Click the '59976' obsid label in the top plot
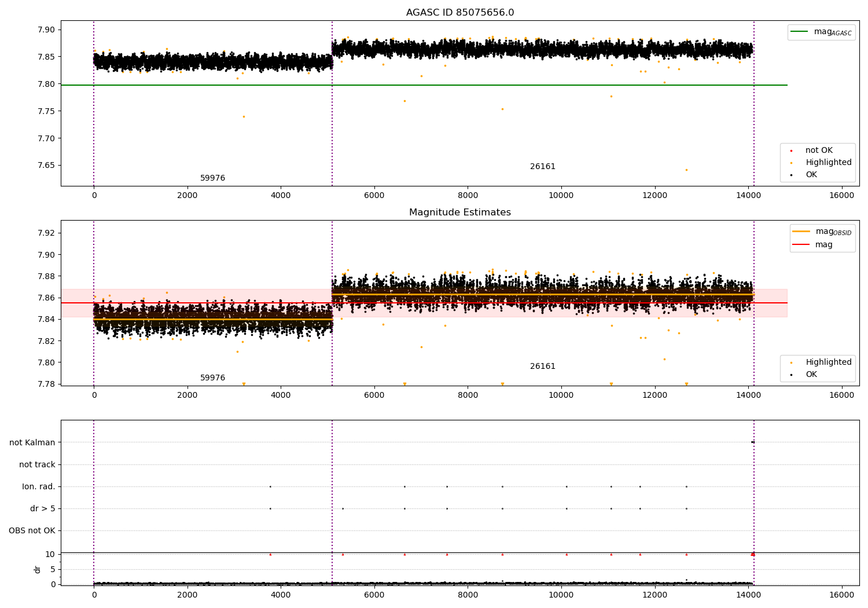 (212, 178)
